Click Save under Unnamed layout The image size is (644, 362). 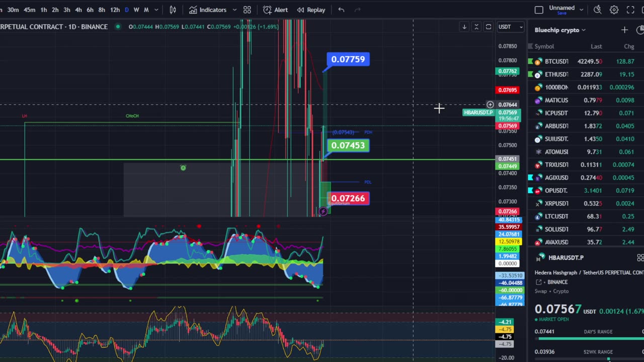(562, 13)
